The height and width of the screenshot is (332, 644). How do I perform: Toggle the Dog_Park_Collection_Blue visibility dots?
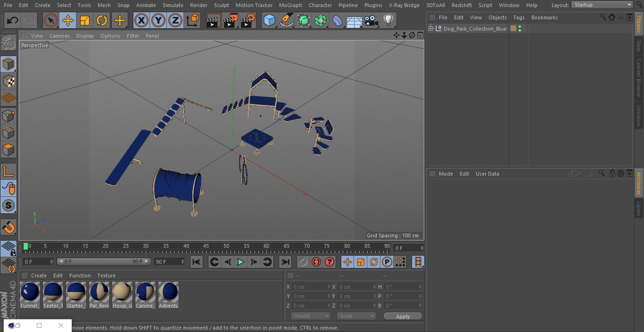520,29
